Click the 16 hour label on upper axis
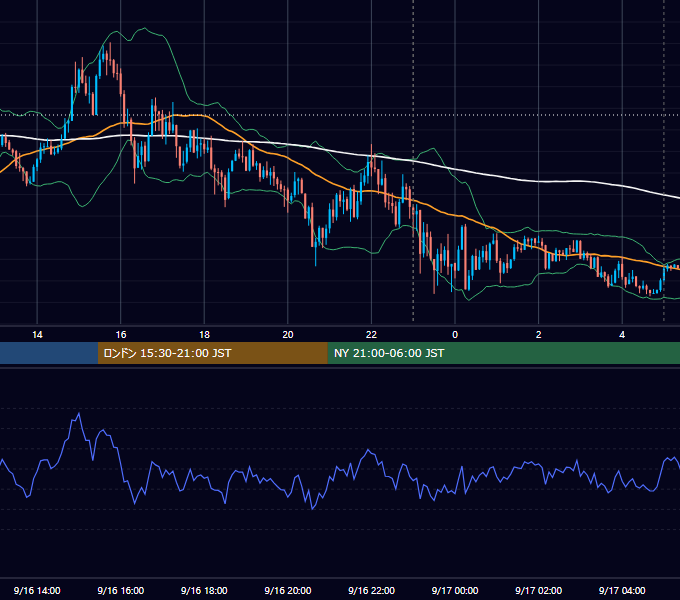Image resolution: width=680 pixels, height=600 pixels. (121, 335)
